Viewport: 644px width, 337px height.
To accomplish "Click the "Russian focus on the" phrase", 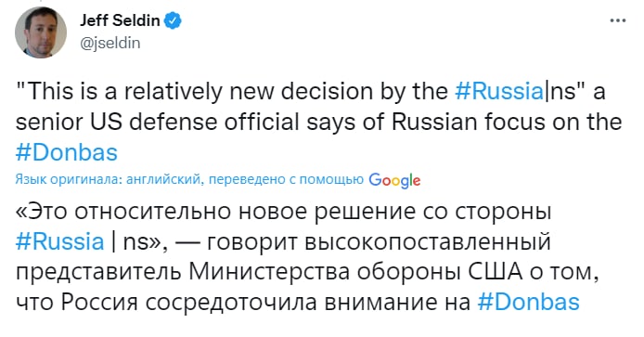I will (x=507, y=122).
